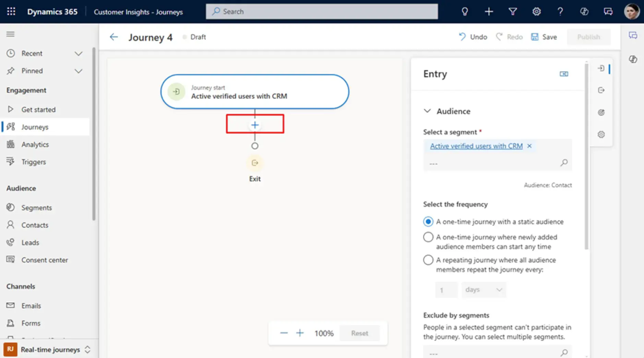Click the left navigation scrollbar
The image size is (644, 358).
point(94,134)
